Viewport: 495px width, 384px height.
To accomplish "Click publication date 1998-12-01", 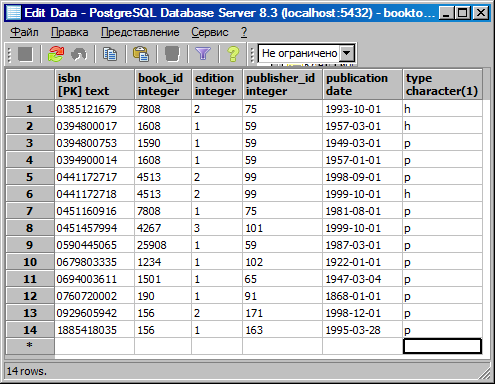I will 363,313.
